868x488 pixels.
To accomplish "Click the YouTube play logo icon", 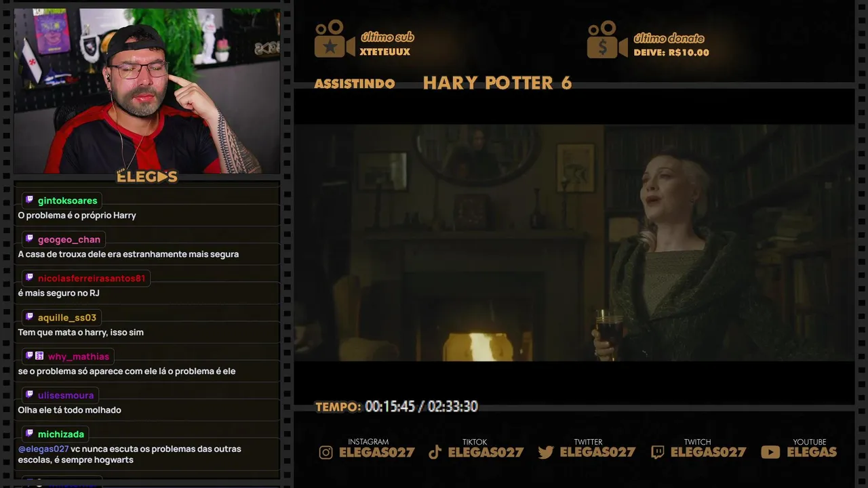I will pos(770,452).
